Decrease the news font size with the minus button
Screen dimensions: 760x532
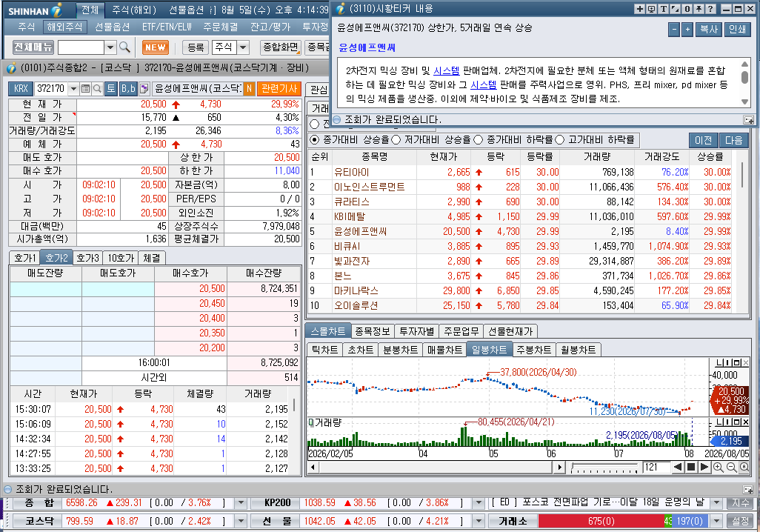point(674,29)
